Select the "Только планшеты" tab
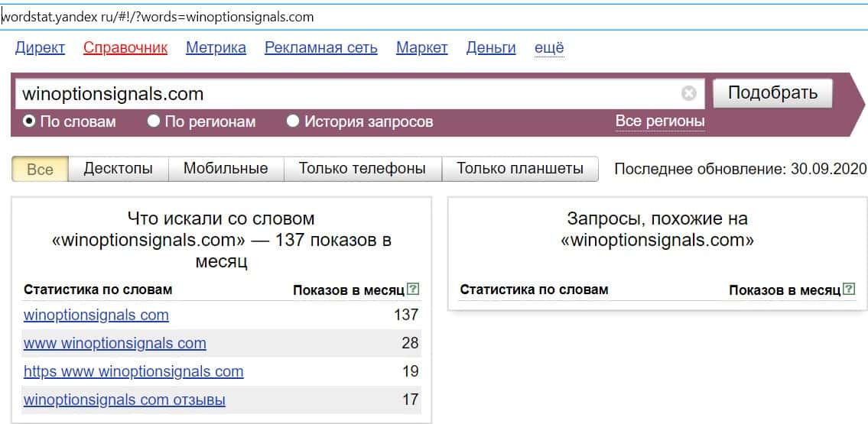Image resolution: width=868 pixels, height=424 pixels. pos(520,169)
